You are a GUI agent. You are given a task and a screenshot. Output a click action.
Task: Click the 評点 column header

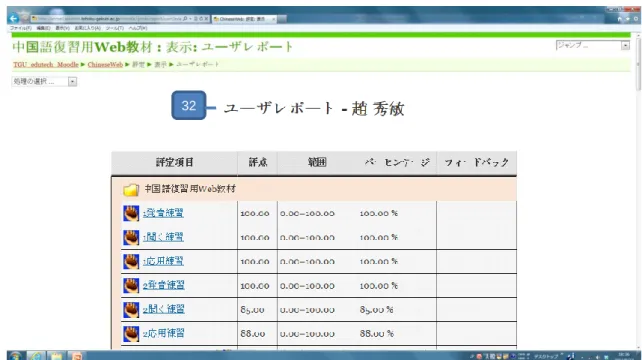pos(258,163)
